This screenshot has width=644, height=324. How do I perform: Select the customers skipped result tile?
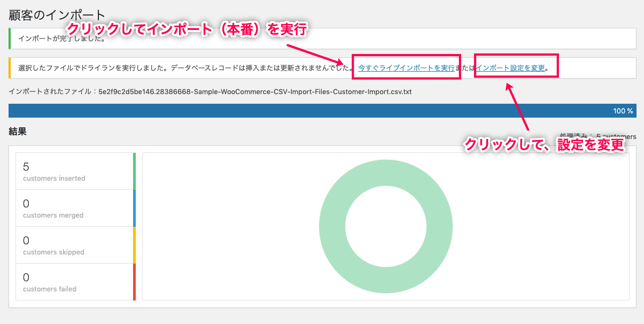[x=75, y=245]
